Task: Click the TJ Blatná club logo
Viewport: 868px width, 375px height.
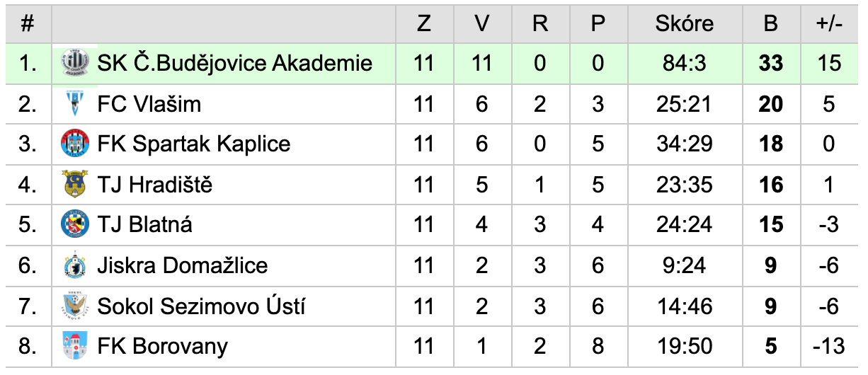Action: point(74,225)
